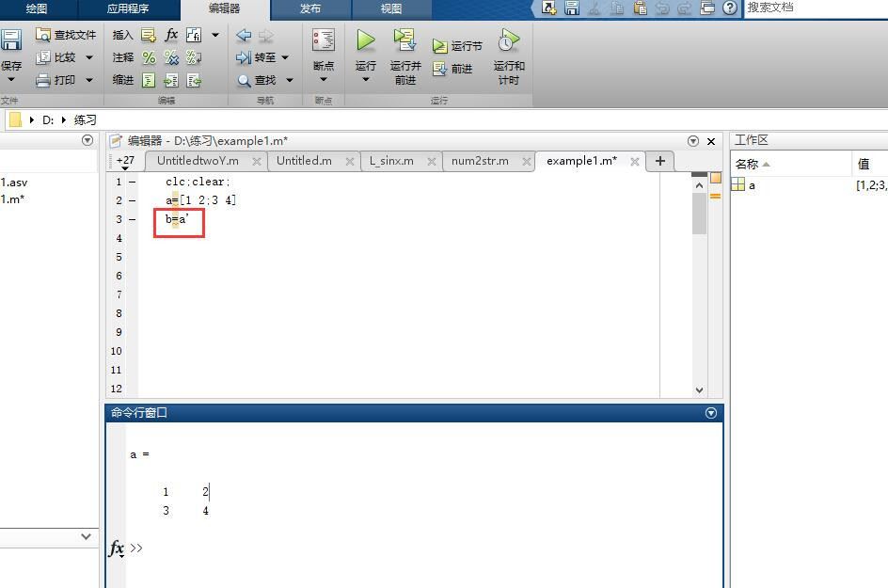
Task: Click the Print (打印) button
Action: (55, 80)
